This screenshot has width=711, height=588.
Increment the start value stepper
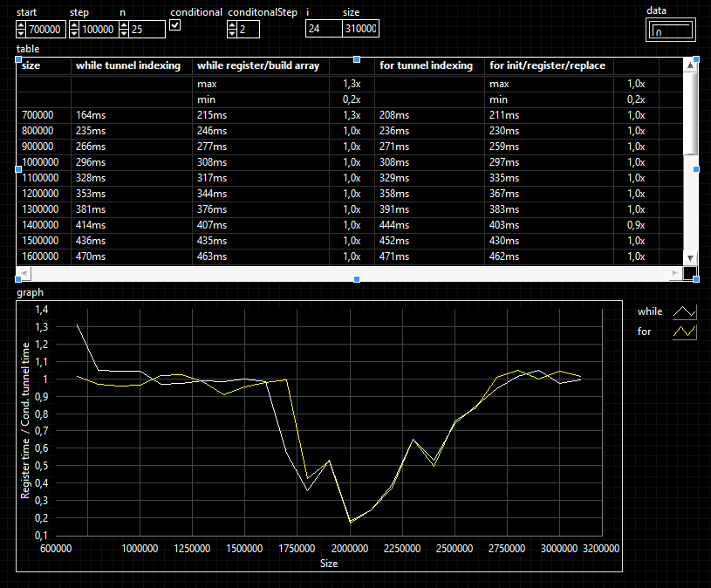(21, 25)
